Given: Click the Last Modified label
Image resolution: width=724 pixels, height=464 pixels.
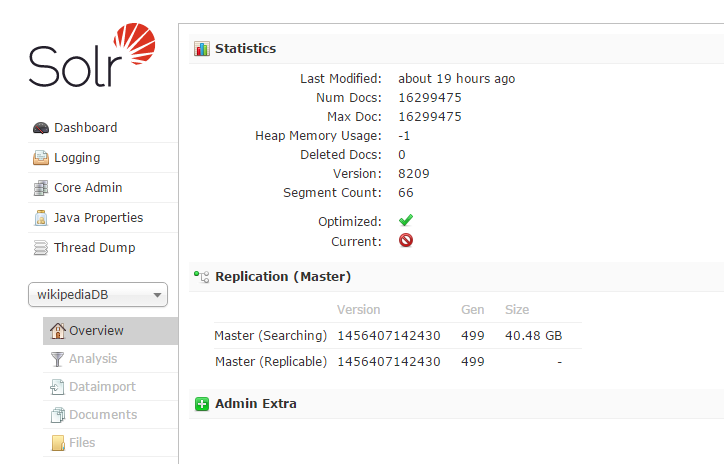Looking at the screenshot, I should tap(341, 79).
